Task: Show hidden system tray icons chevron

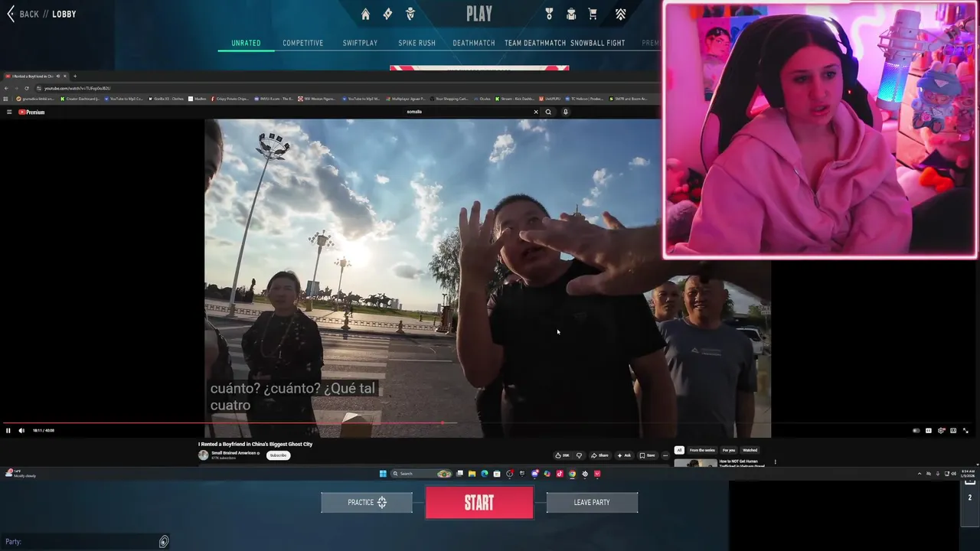Action: click(x=920, y=474)
